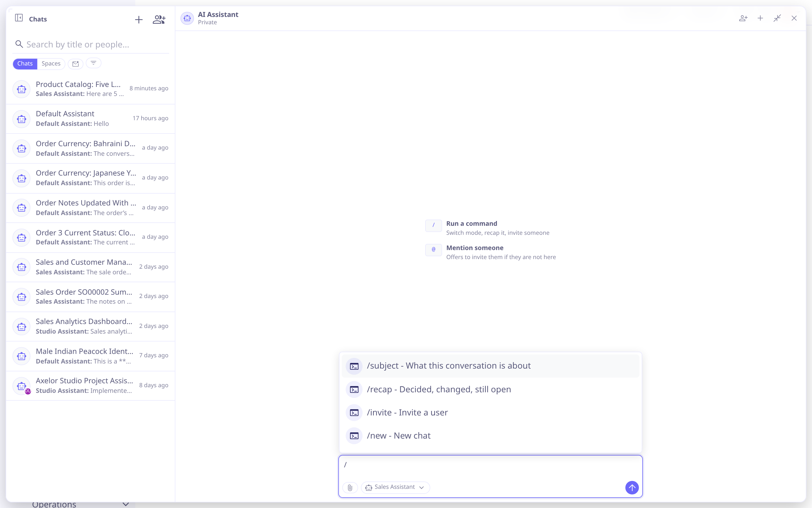Click terminal icon beside /invite command
Screen dimensions: 812x508
(354, 413)
